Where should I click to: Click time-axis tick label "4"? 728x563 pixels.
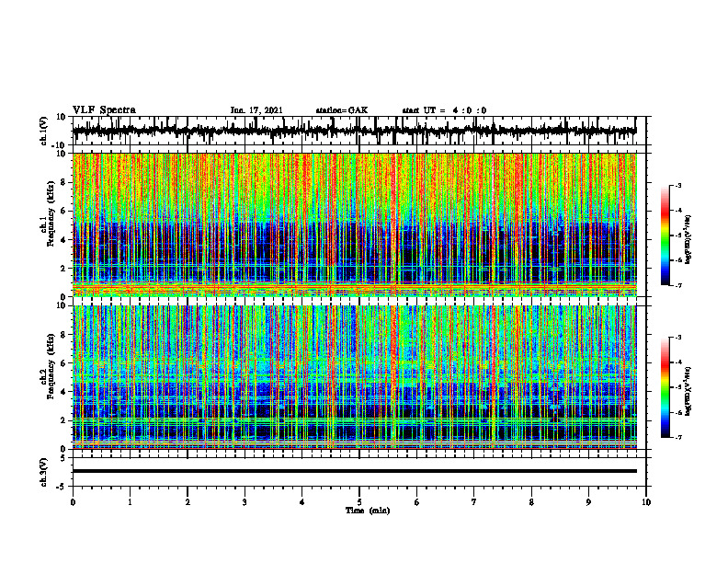(302, 502)
